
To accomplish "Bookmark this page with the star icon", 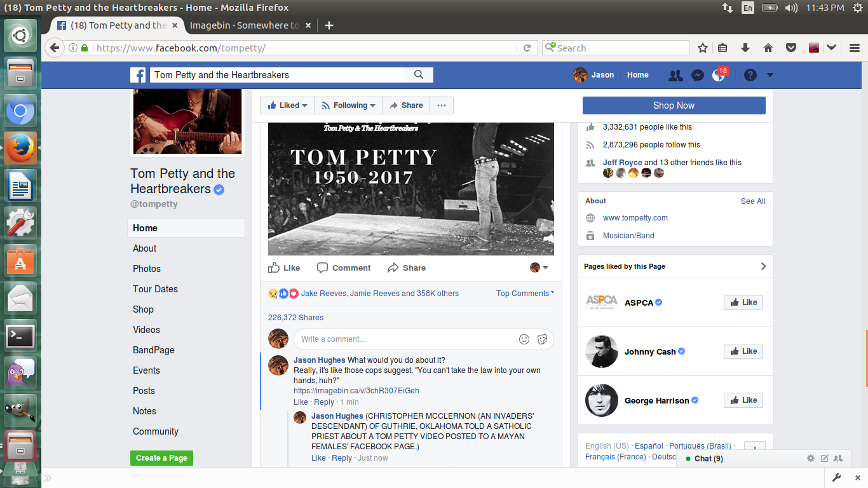I will (x=703, y=48).
